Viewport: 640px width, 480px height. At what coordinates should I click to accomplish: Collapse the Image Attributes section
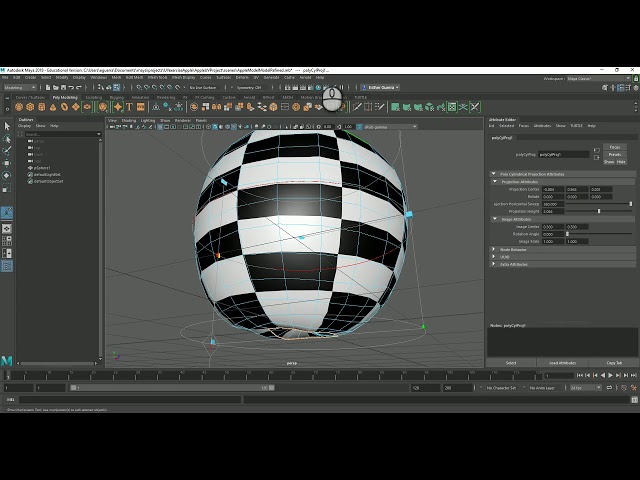(x=563, y=219)
